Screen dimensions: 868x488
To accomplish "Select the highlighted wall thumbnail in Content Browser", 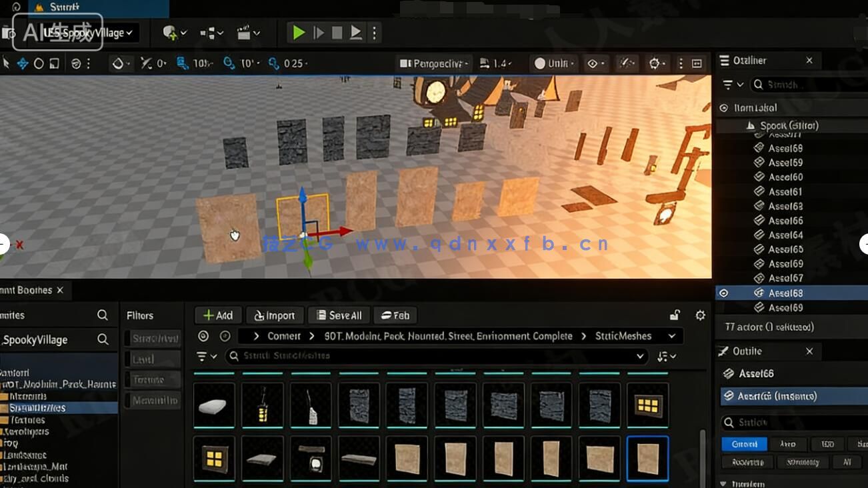I will tap(647, 458).
